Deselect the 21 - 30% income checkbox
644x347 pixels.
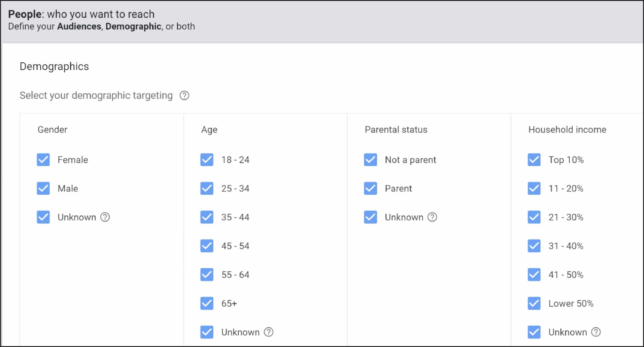[534, 217]
